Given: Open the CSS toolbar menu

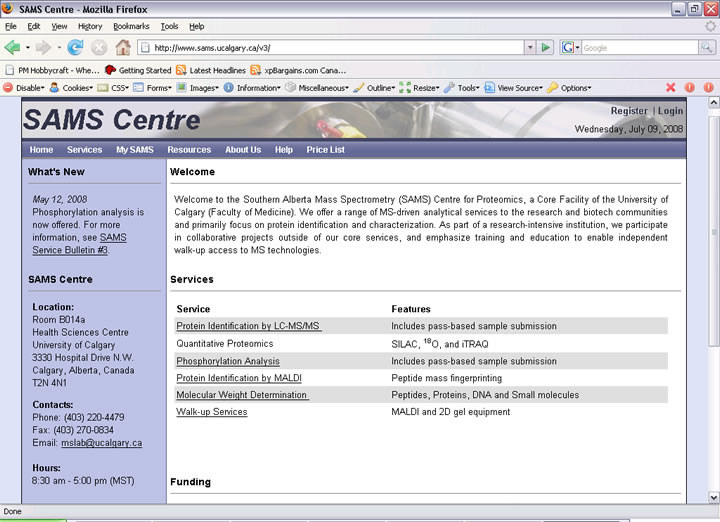Looking at the screenshot, I should [113, 88].
